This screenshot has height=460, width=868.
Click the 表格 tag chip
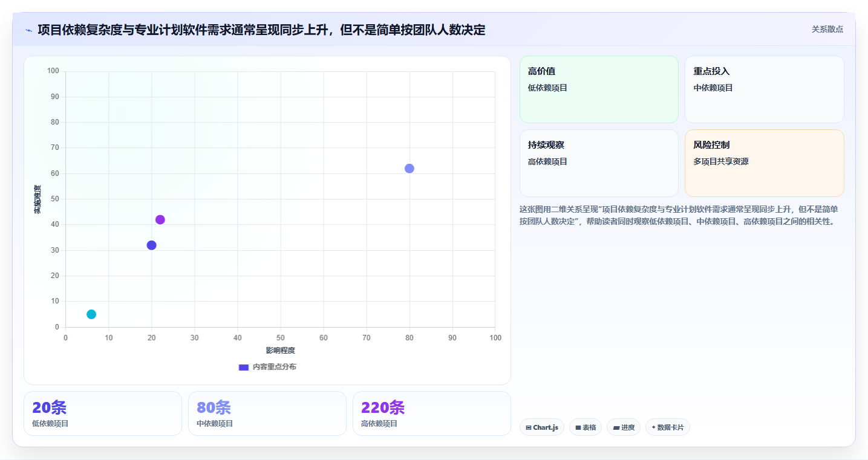[x=586, y=427]
